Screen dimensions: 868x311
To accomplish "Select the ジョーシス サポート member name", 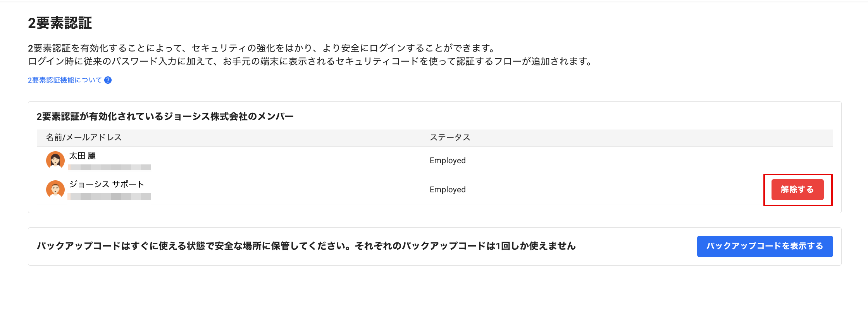I will (x=107, y=184).
